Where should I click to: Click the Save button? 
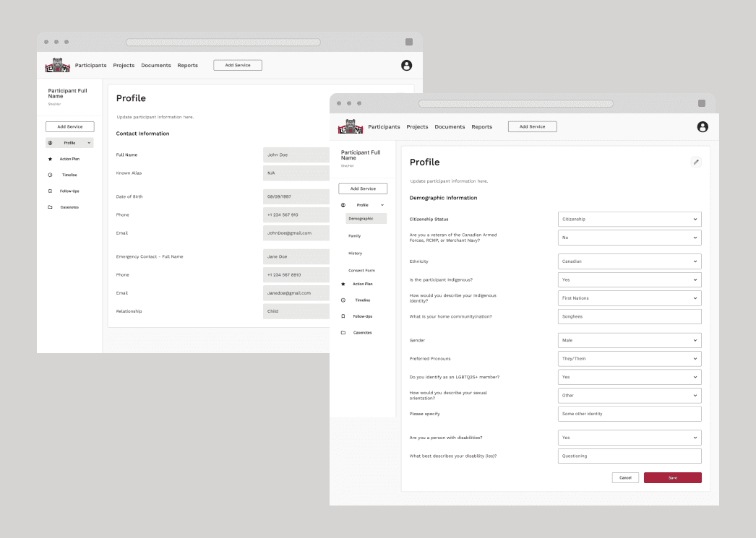coord(672,477)
